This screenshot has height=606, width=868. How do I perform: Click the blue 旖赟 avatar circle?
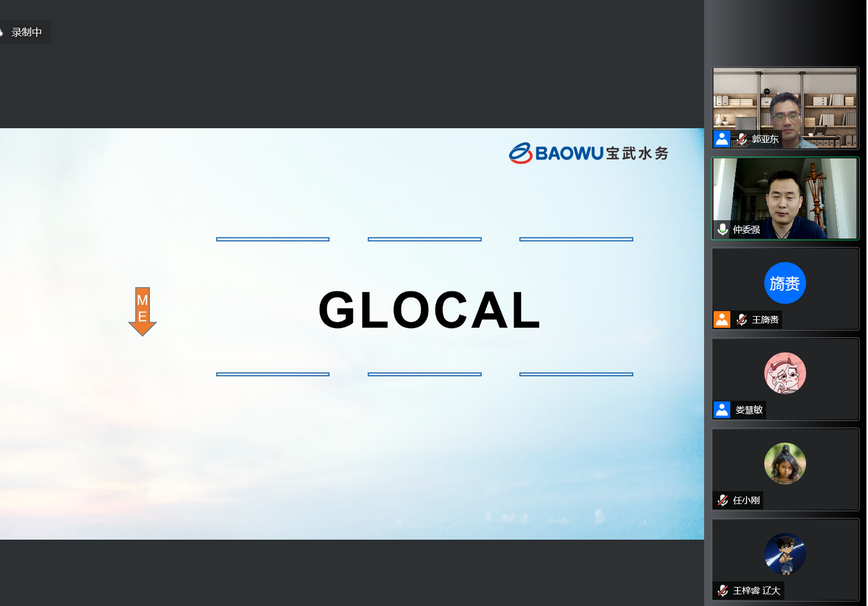[x=785, y=283]
